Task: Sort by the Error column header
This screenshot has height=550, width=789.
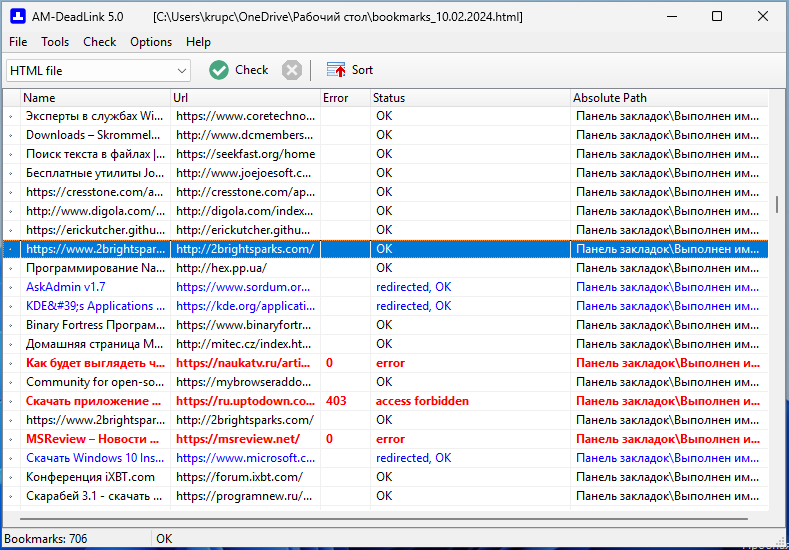Action: [345, 98]
